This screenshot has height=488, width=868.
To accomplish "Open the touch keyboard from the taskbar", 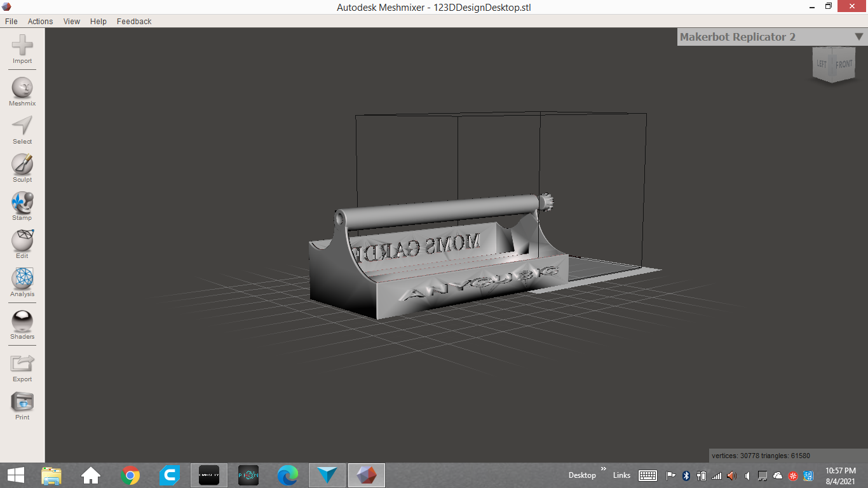I will 648,475.
